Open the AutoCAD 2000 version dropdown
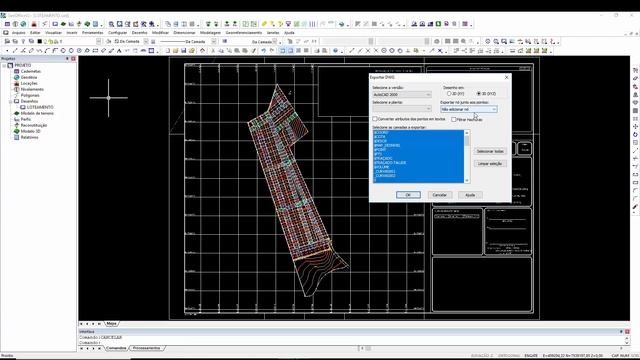 point(402,95)
